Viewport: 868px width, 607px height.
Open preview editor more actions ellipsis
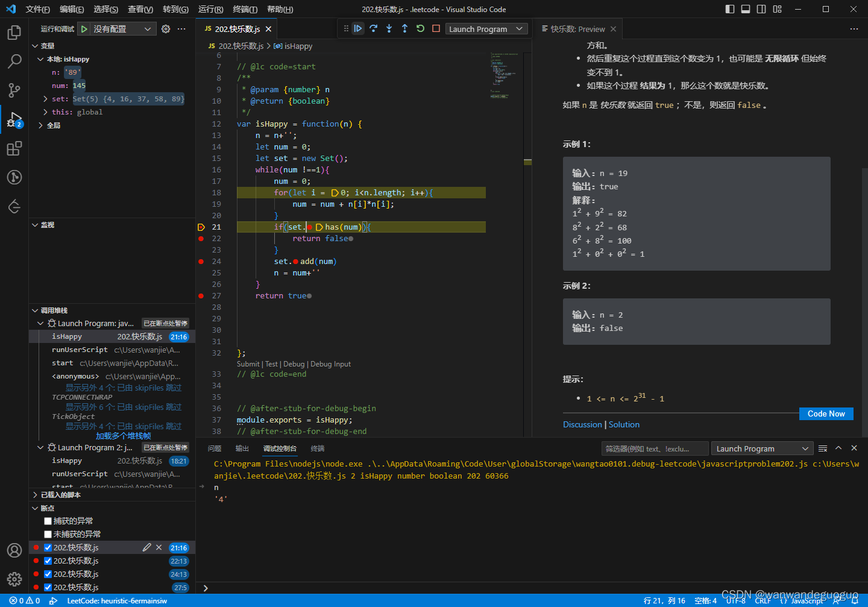(854, 29)
